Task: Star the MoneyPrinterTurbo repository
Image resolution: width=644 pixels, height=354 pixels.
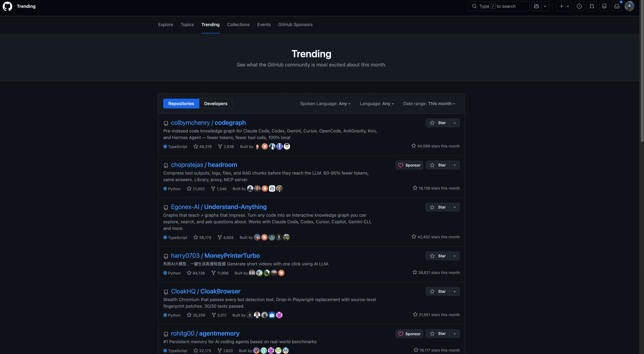Action: 438,256
